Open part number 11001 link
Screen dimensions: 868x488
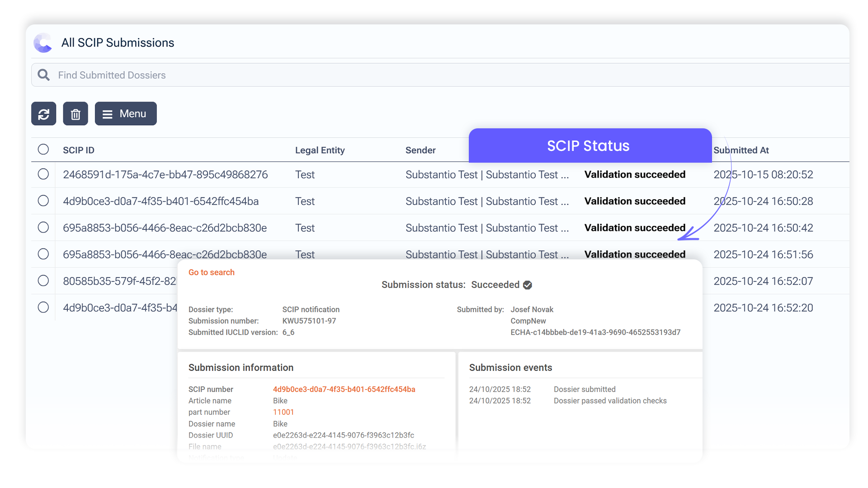pos(283,412)
